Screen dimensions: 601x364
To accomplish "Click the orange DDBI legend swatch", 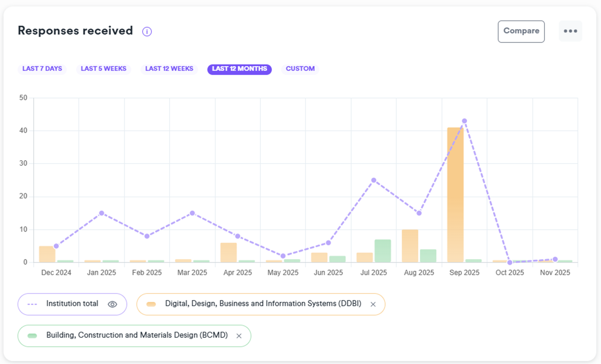I will pyautogui.click(x=151, y=304).
